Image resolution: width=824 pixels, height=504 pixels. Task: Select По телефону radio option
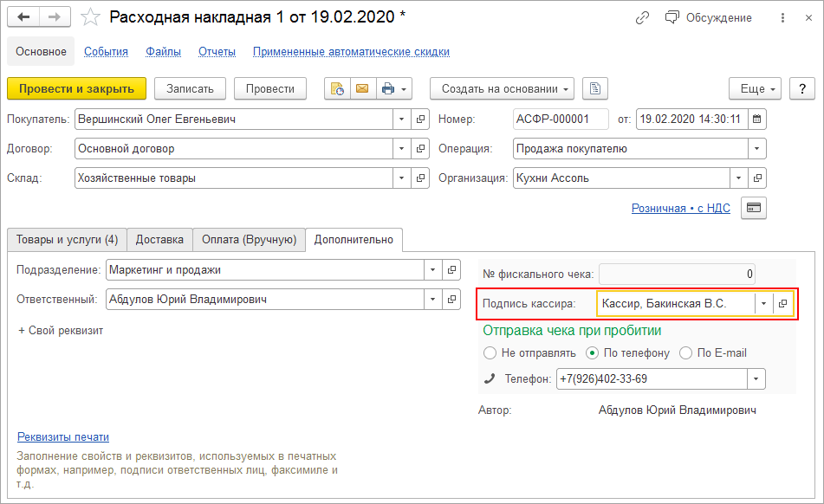pyautogui.click(x=593, y=352)
